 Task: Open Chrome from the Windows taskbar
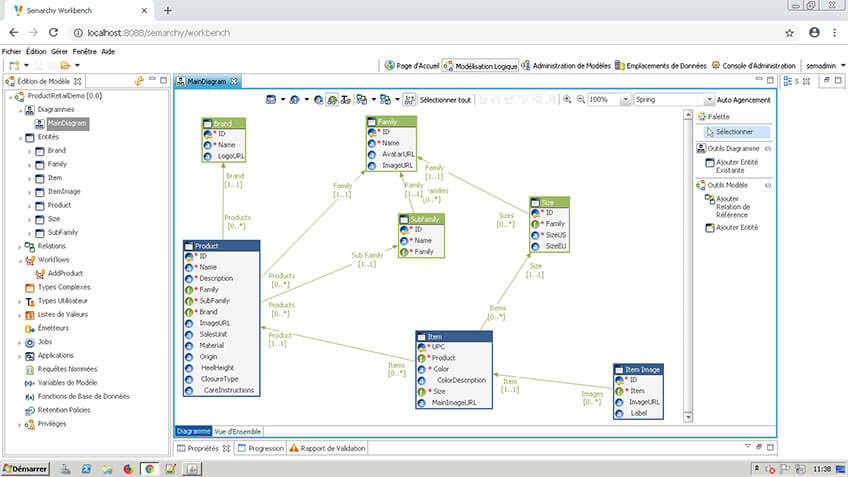[148, 468]
